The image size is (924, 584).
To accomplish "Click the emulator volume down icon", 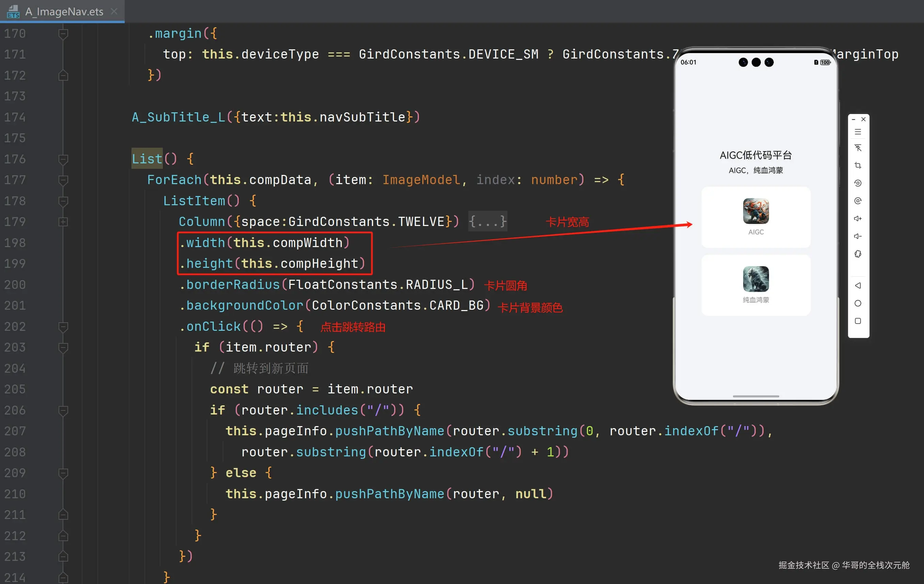I will point(858,236).
